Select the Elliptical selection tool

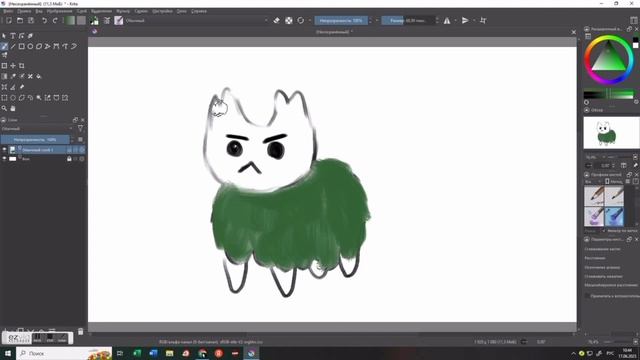click(x=13, y=98)
